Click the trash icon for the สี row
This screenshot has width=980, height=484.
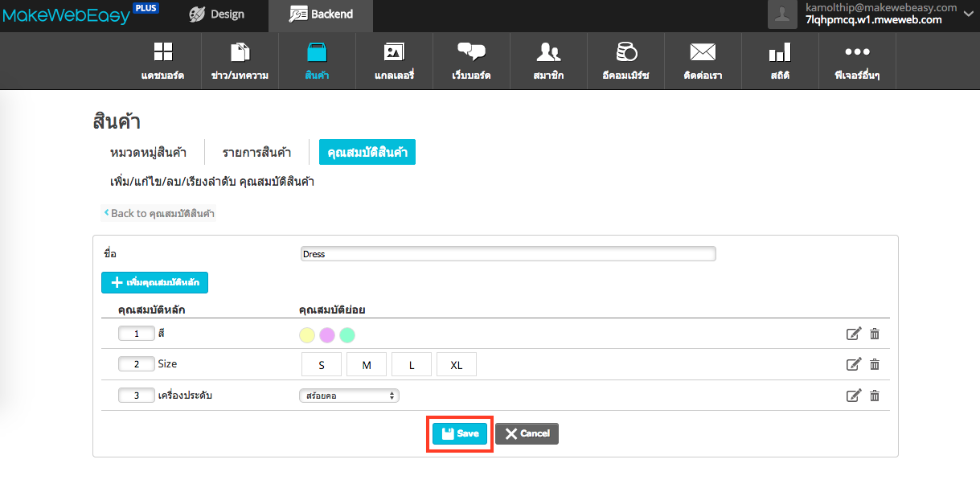coord(875,334)
